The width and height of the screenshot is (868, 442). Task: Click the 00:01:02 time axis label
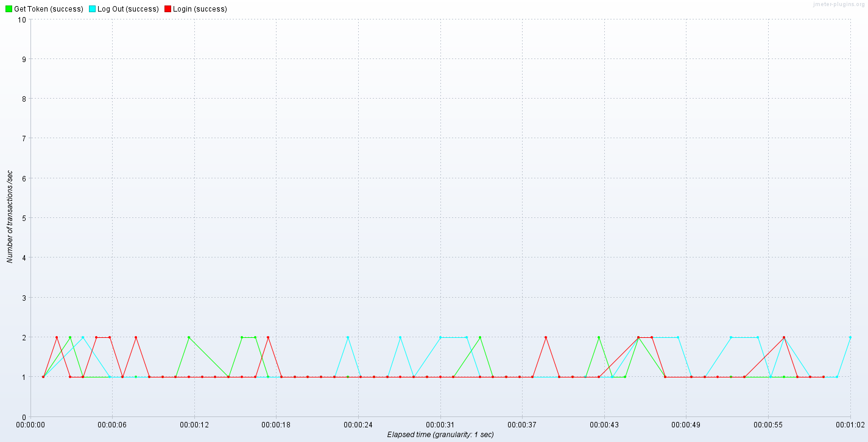pos(850,424)
